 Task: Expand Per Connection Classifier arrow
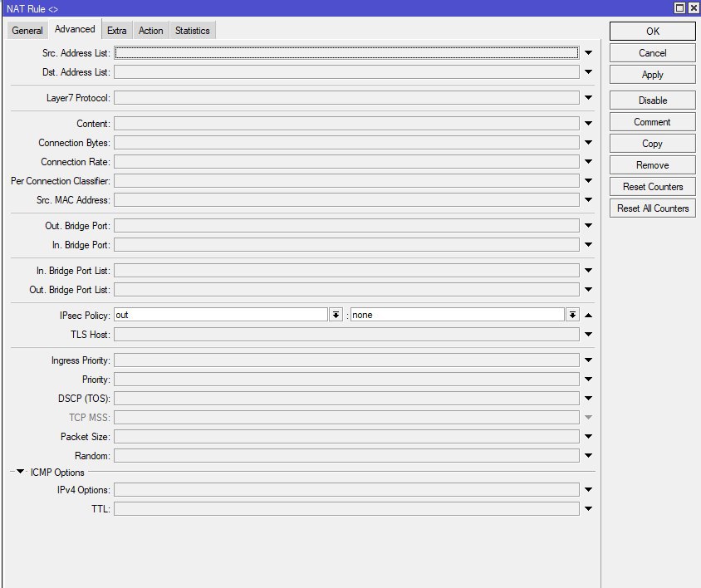click(x=588, y=181)
